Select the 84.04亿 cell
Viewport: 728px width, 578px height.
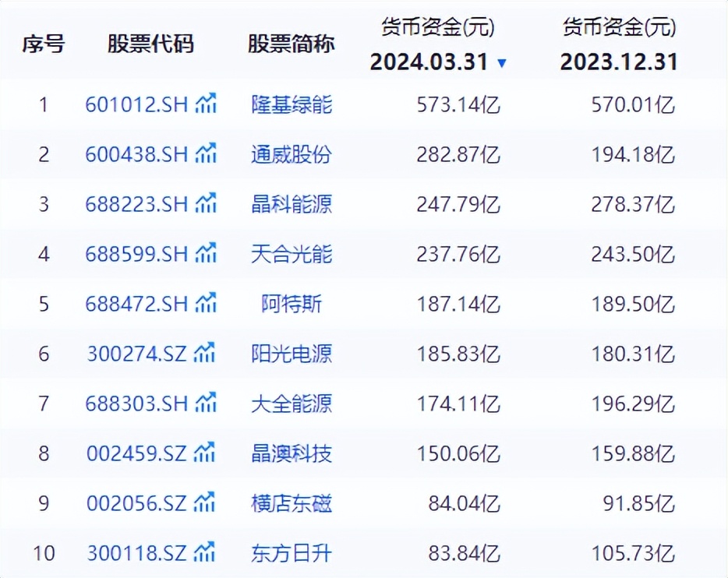[465, 503]
